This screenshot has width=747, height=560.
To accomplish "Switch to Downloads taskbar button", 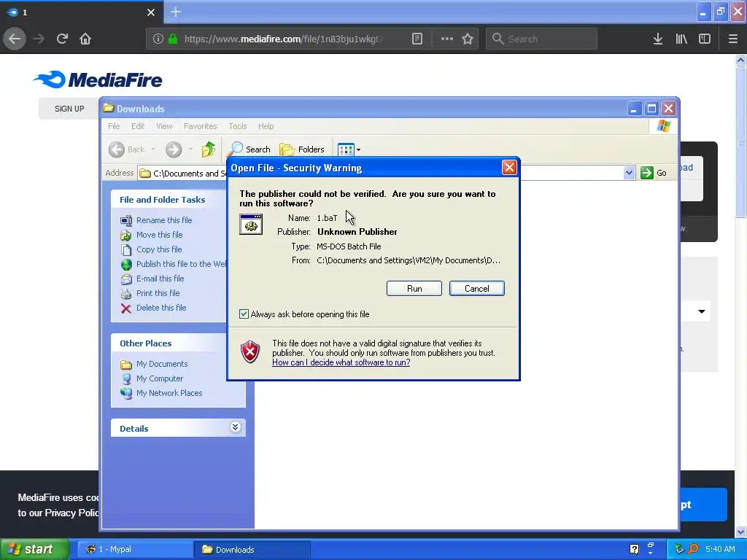I will point(252,549).
